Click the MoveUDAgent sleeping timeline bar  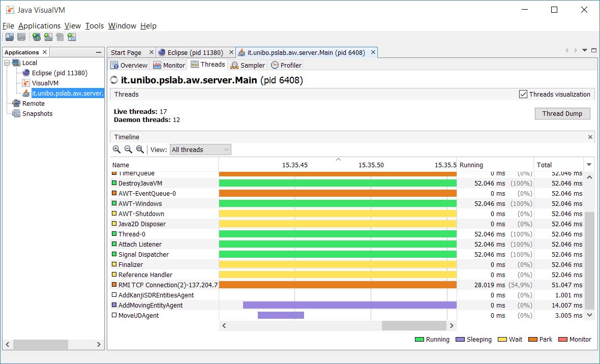coord(281,315)
